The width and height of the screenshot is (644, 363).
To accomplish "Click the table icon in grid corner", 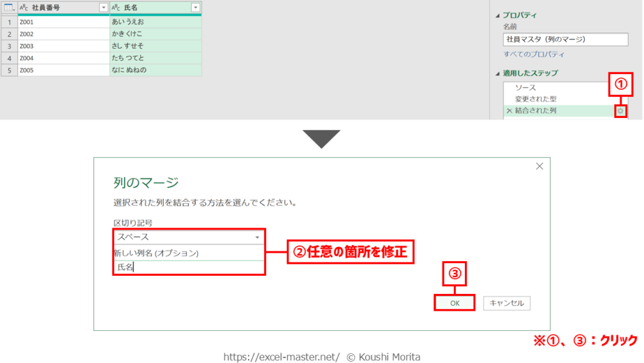I will [x=8, y=7].
